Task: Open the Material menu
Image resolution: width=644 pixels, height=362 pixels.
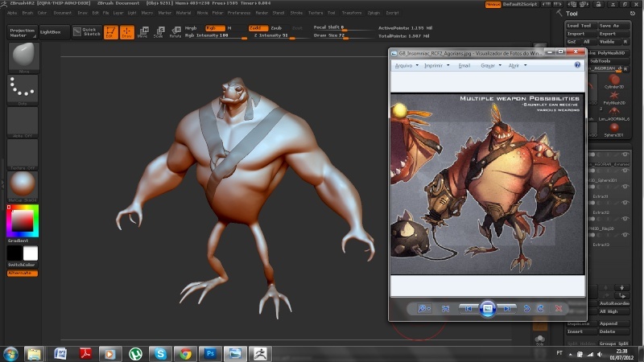Action: [x=184, y=13]
